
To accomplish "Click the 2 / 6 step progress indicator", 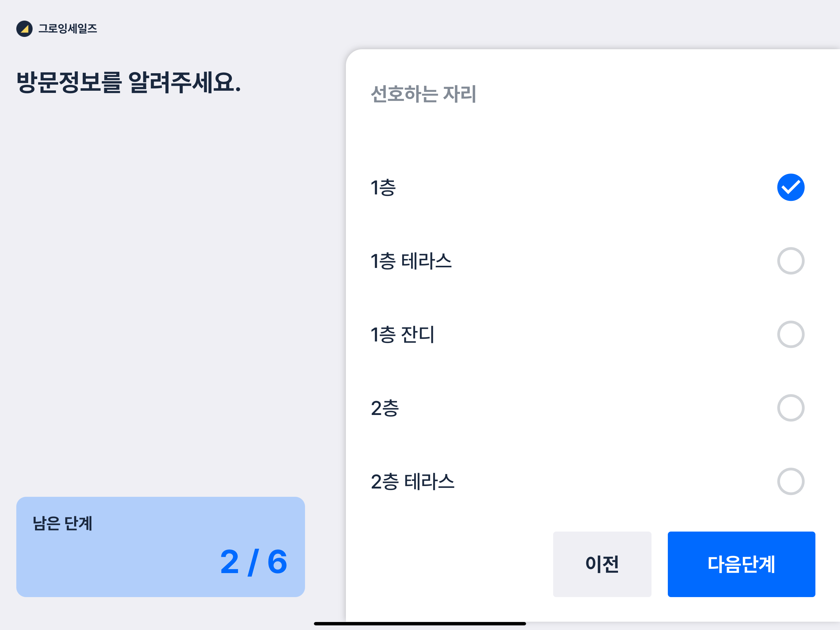I will pos(254,562).
